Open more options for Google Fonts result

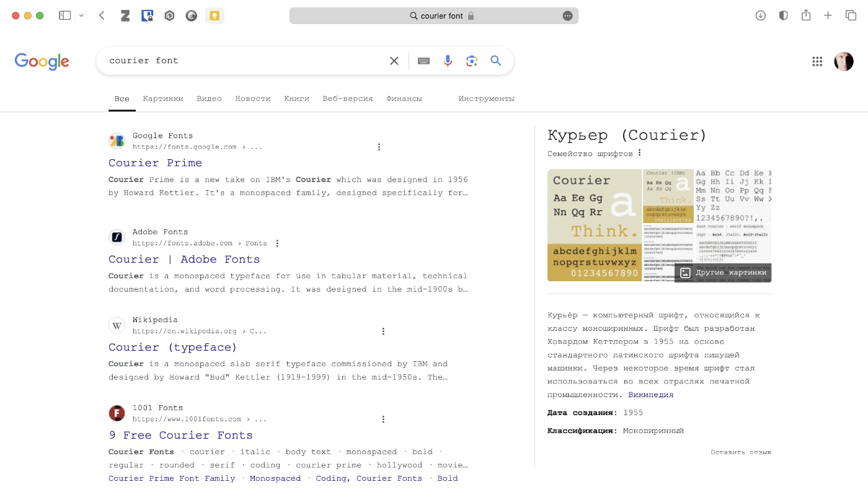(379, 147)
